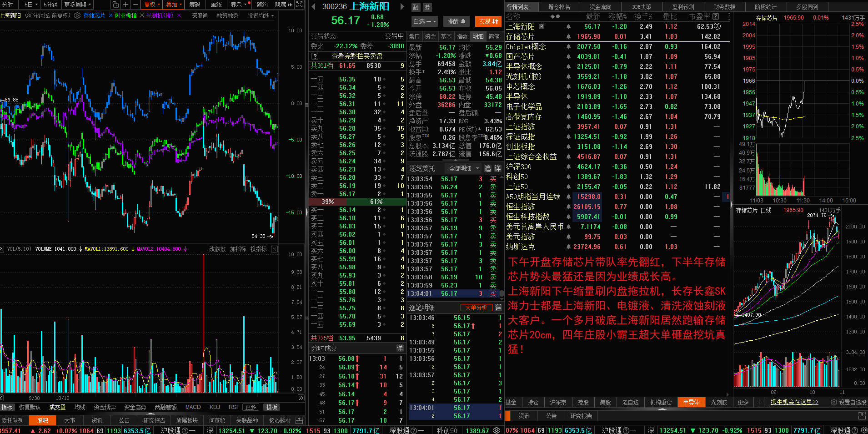Go to previous stock with left arrow

click(314, 7)
